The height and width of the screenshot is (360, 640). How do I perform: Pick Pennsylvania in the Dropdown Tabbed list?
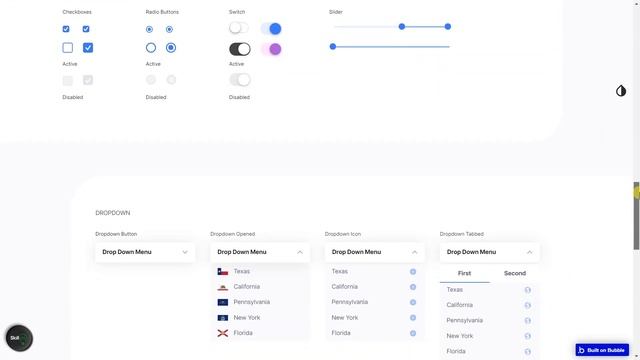point(464,320)
